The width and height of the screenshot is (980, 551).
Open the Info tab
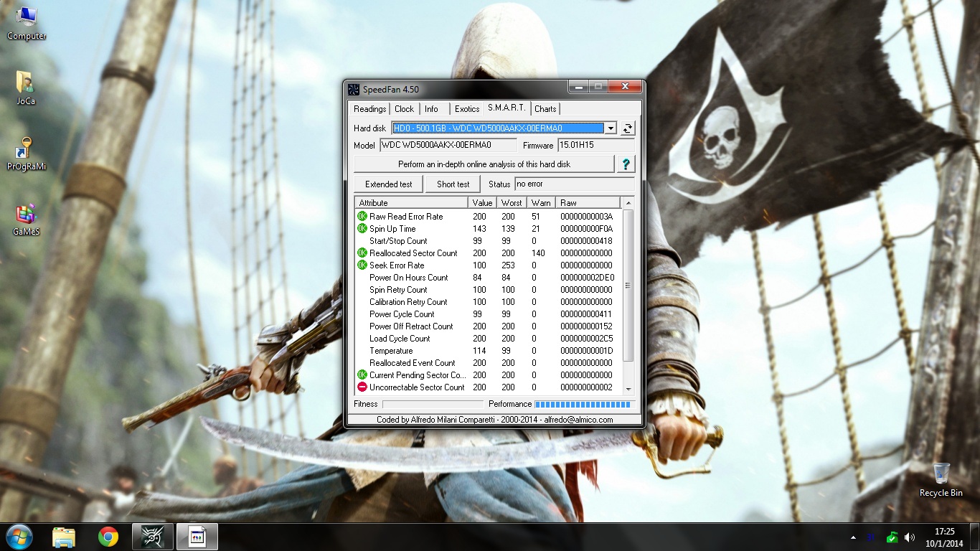431,109
